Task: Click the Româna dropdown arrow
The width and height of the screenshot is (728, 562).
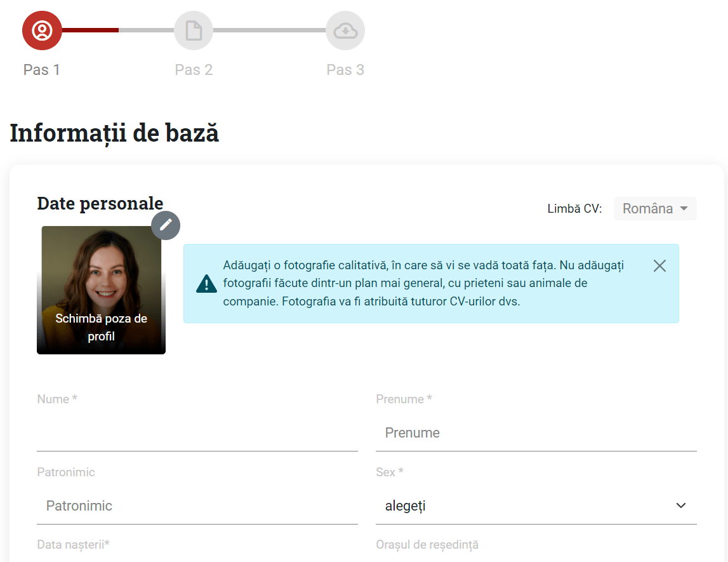Action: pos(684,208)
